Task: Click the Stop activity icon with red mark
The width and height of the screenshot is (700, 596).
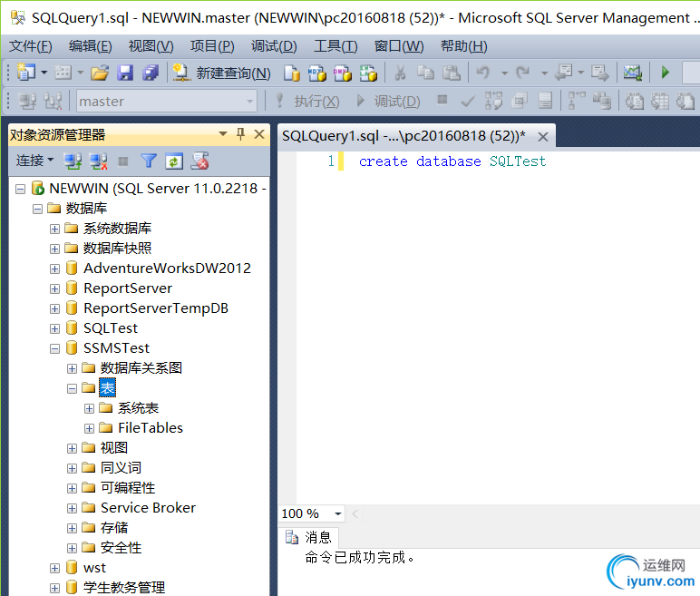Action: (199, 161)
